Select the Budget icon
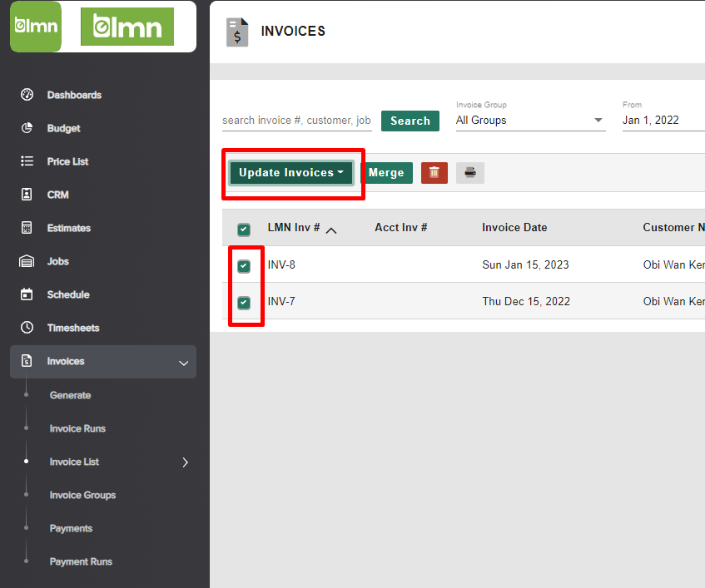Viewport: 705px width, 588px height. pos(25,128)
